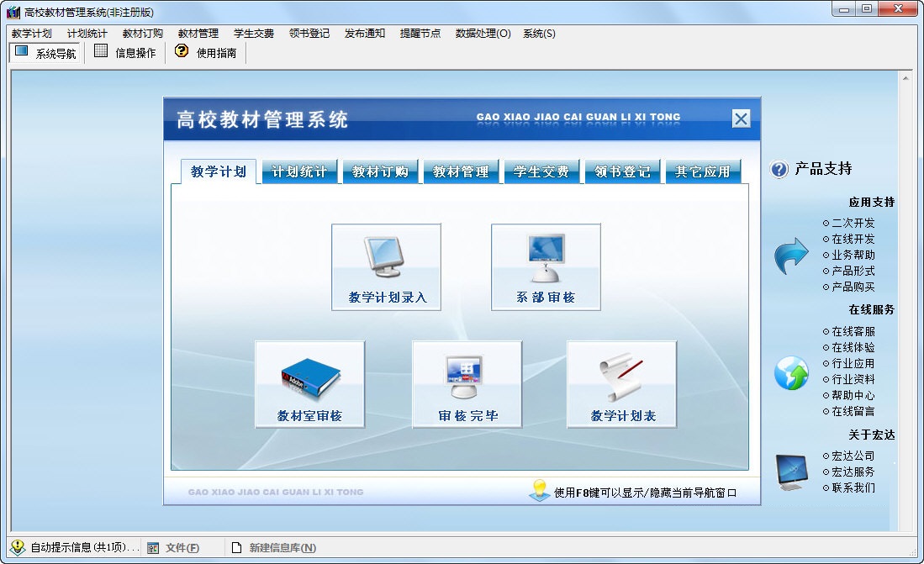Click the 新建信息库 document icon
This screenshot has width=924, height=564.
tap(236, 548)
